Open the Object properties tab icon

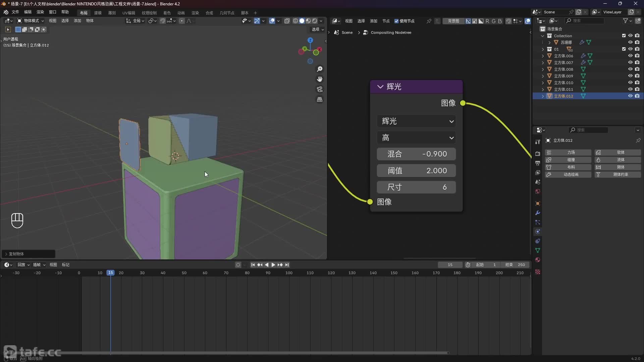pyautogui.click(x=538, y=203)
